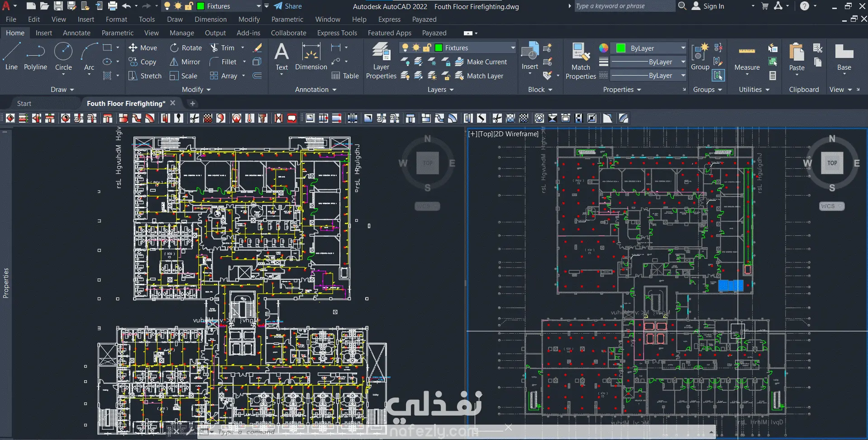
Task: Click Match Properties
Action: [x=581, y=61]
